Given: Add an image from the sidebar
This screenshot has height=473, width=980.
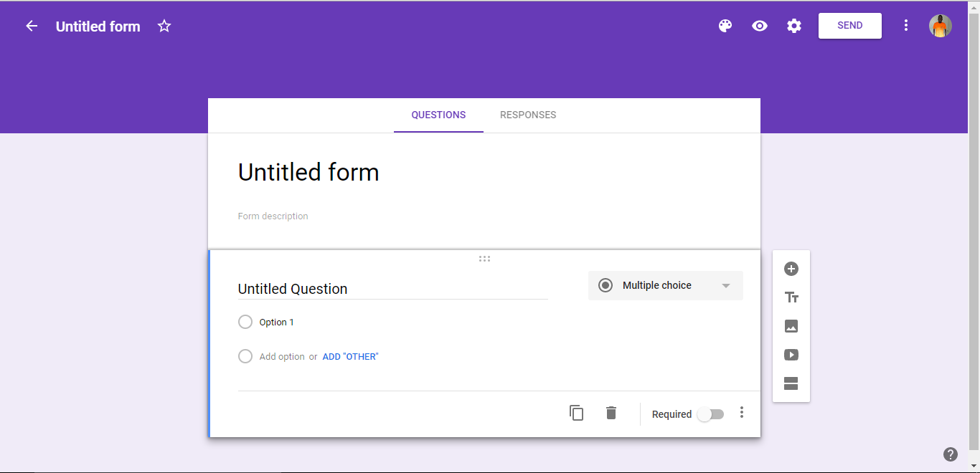Looking at the screenshot, I should coord(791,326).
